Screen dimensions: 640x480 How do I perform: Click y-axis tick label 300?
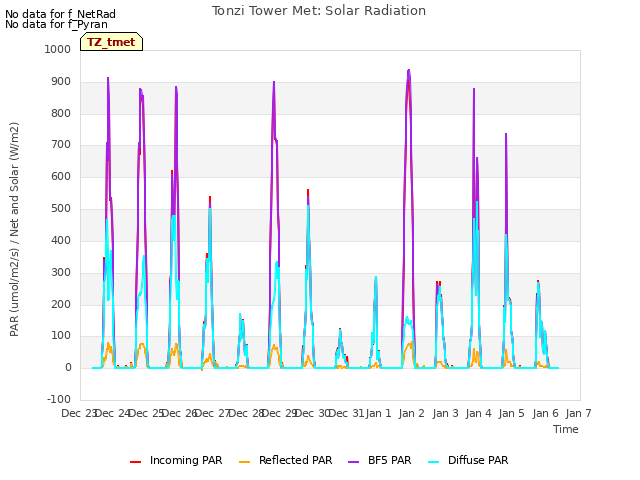pyautogui.click(x=61, y=272)
